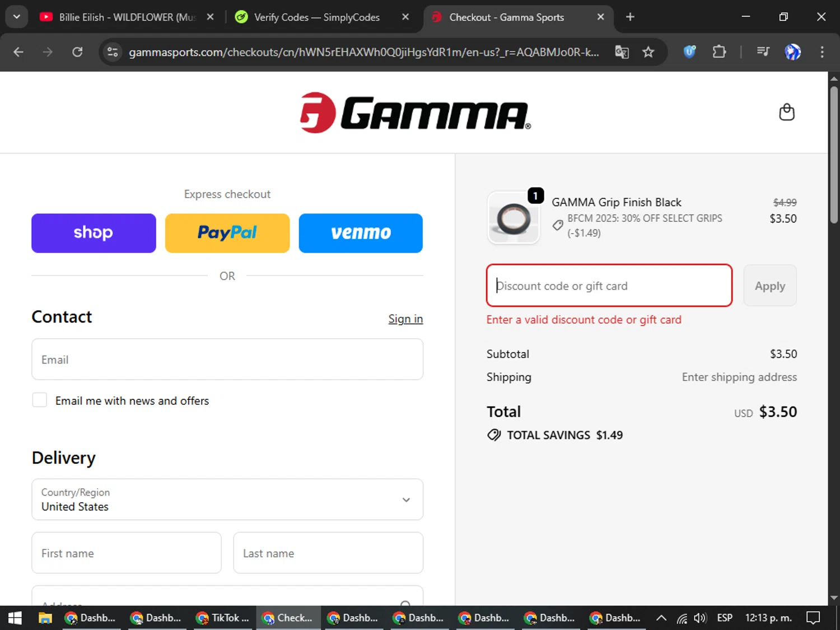The width and height of the screenshot is (840, 630).
Task: Click the BFCM 2025 discount tag icon
Action: point(558,225)
